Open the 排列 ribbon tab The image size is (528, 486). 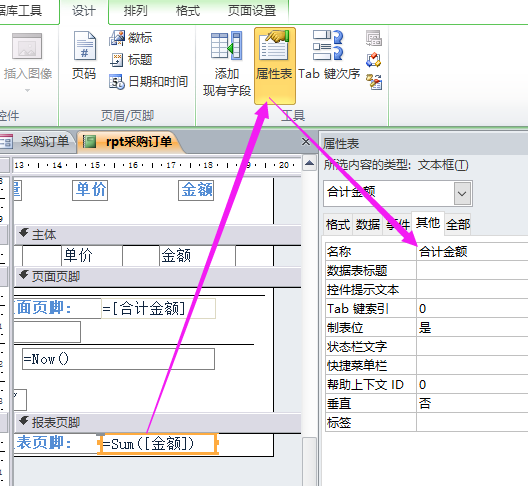pyautogui.click(x=135, y=11)
